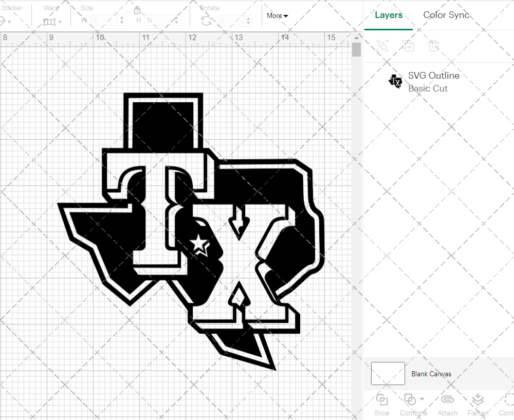Click the duplicate layer icon
Viewport: 514px width, 420px height.
(409, 46)
